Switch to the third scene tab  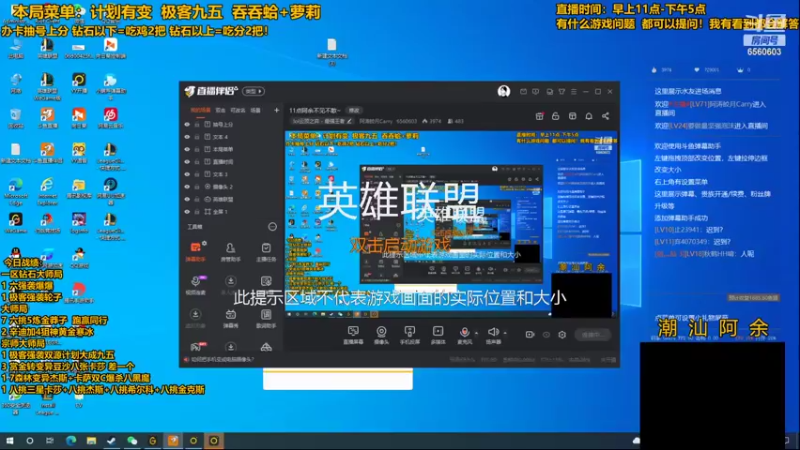[x=238, y=110]
